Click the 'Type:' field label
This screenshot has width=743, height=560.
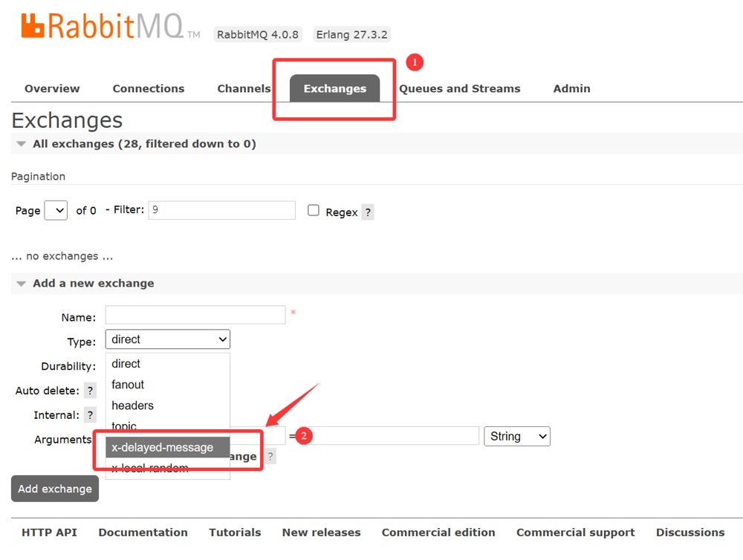click(x=82, y=342)
